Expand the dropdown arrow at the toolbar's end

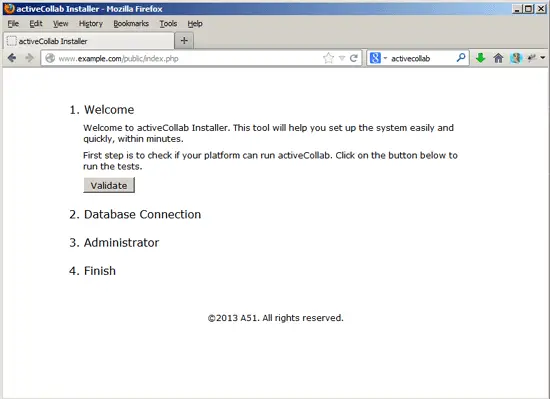coord(543,58)
